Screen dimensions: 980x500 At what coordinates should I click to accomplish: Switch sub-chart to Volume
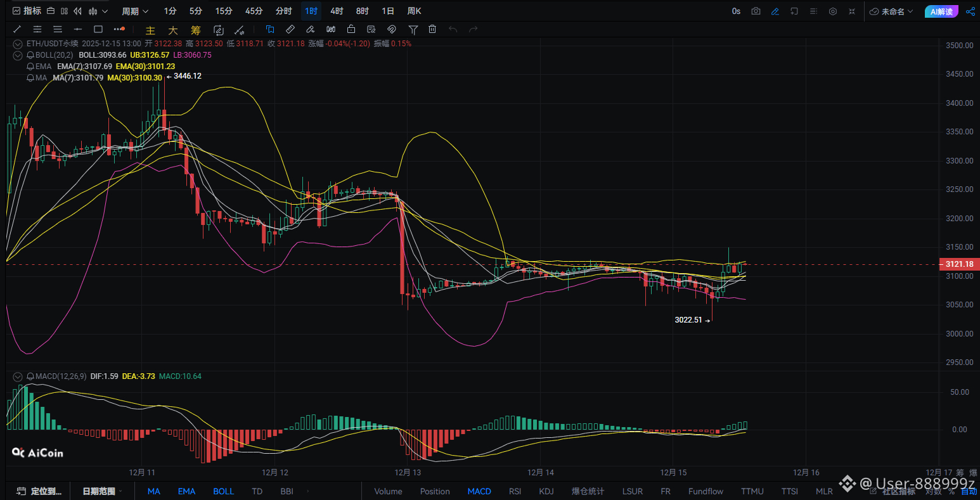coord(388,491)
